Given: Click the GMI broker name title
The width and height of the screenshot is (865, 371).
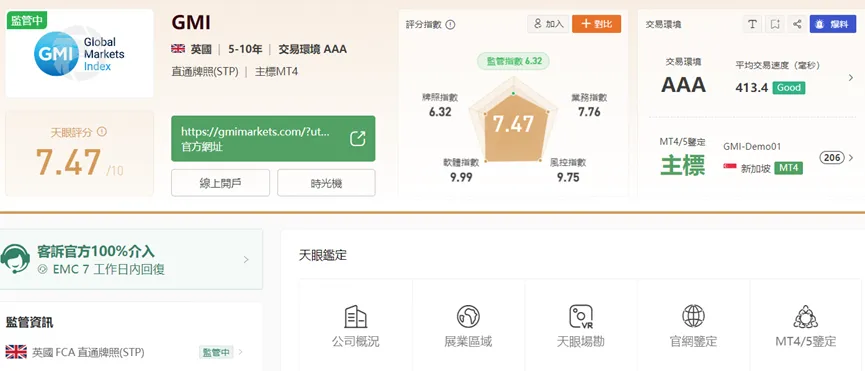Looking at the screenshot, I should click(x=191, y=23).
